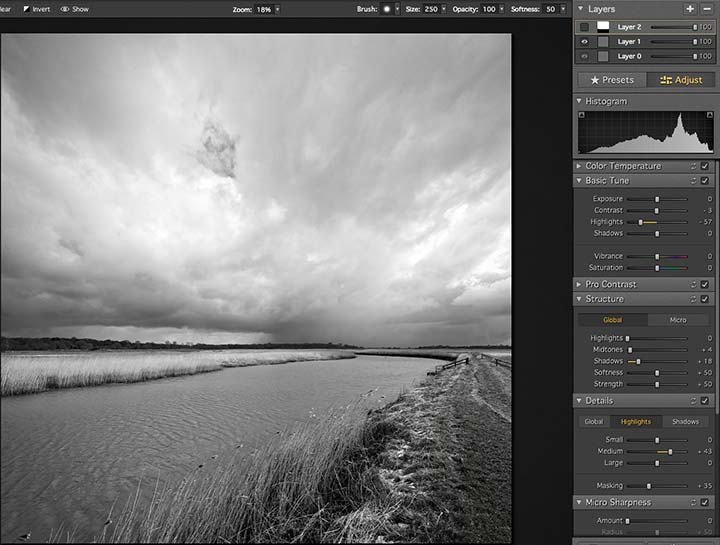The image size is (720, 545).
Task: Click the Layer 0 name
Action: coord(629,56)
